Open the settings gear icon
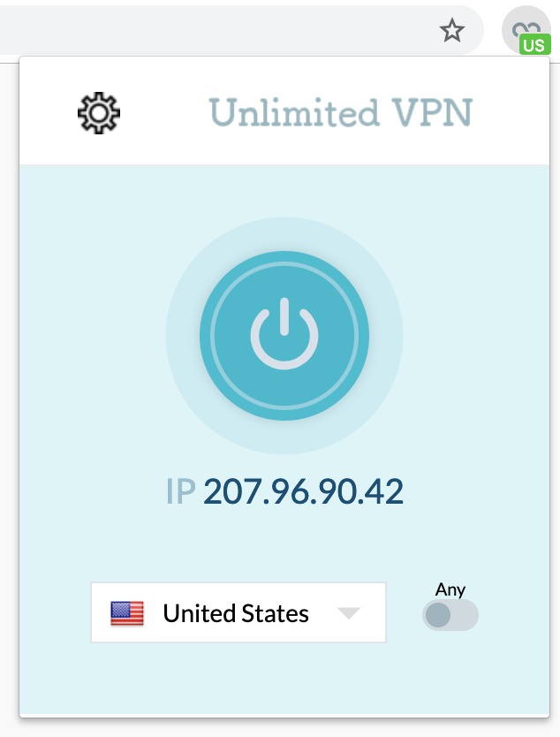560x737 pixels. 99,112
